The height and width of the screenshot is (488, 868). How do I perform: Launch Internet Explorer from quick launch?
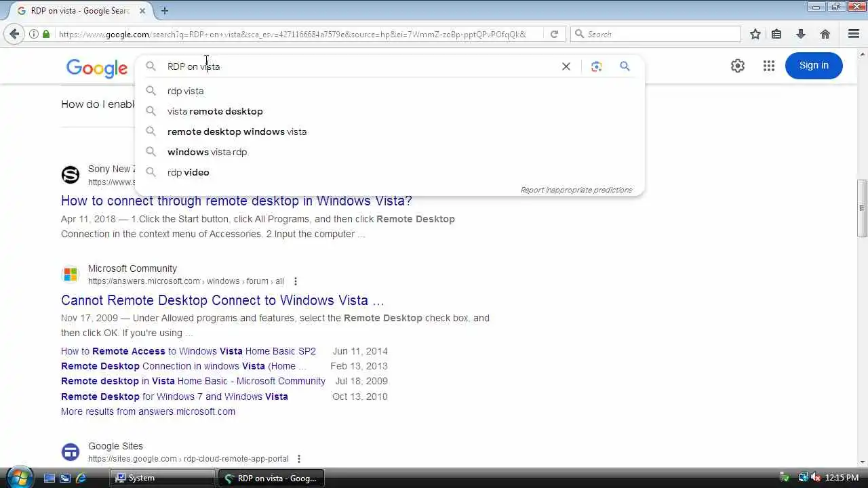(81, 478)
